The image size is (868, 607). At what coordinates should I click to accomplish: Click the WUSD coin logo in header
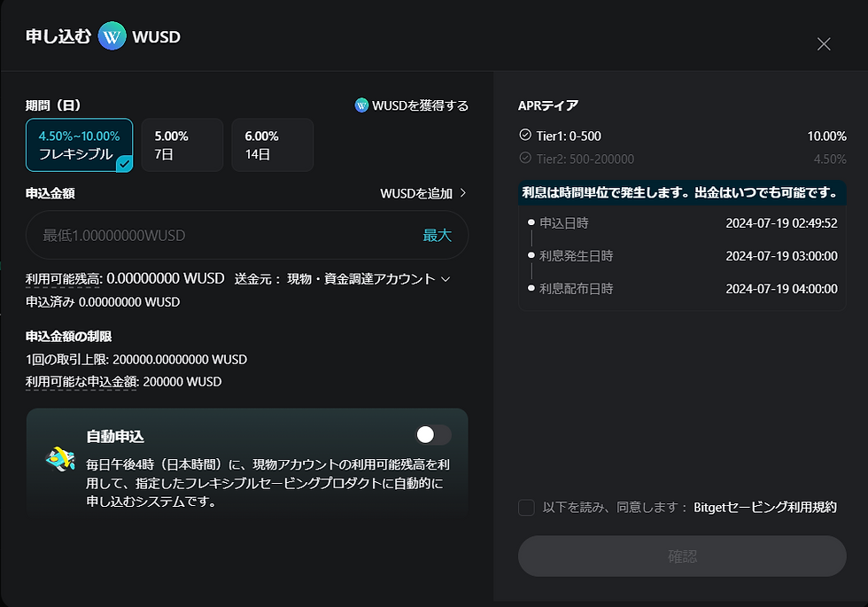(x=112, y=37)
